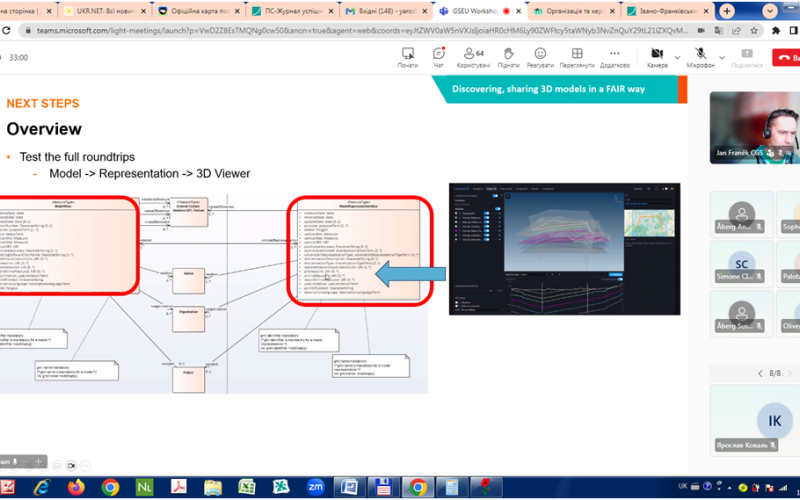
Task: Open Zoom from the taskbar
Action: pyautogui.click(x=315, y=487)
